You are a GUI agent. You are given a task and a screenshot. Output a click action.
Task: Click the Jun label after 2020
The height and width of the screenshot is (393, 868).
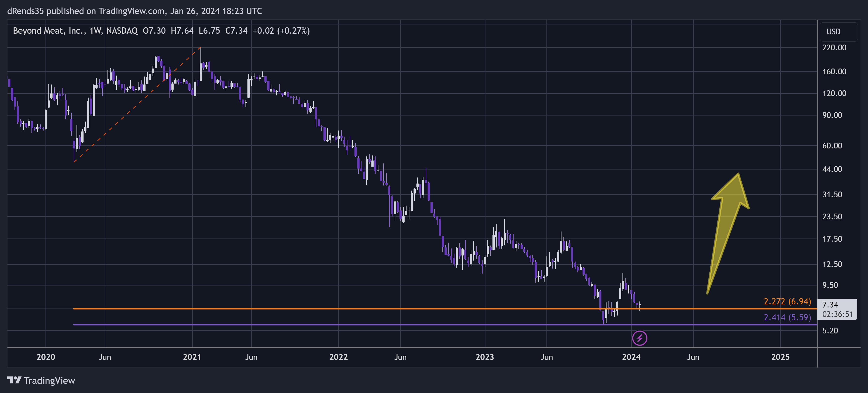(105, 357)
